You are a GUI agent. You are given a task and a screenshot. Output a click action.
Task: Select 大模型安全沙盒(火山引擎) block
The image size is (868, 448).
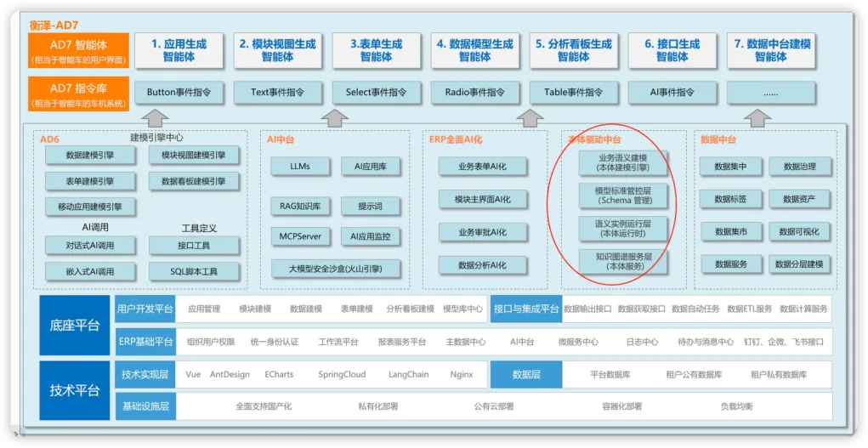pyautogui.click(x=336, y=269)
